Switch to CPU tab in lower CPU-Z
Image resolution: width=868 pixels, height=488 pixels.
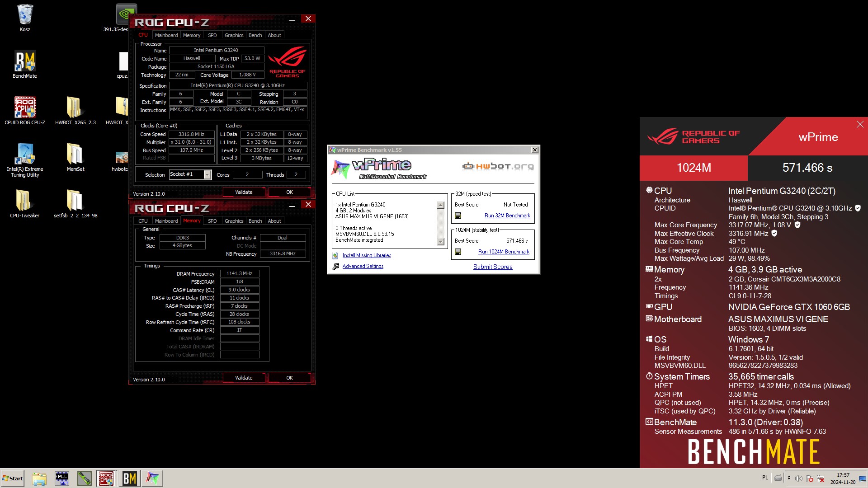143,221
